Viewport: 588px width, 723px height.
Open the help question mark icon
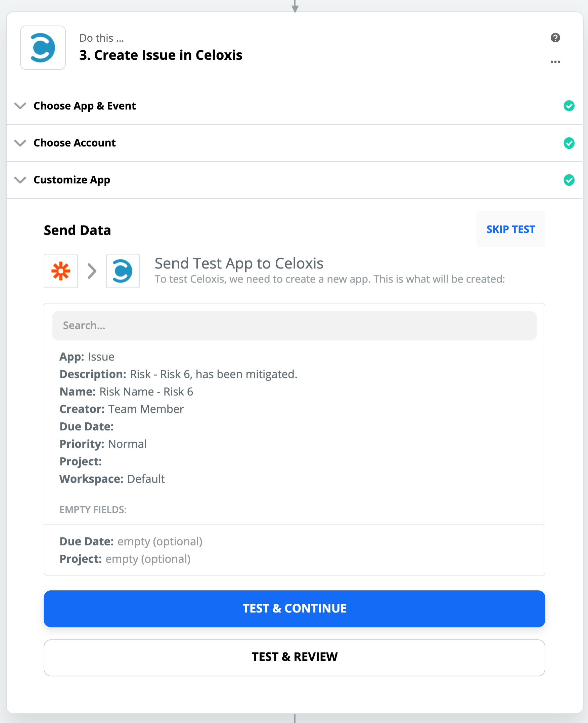tap(555, 38)
